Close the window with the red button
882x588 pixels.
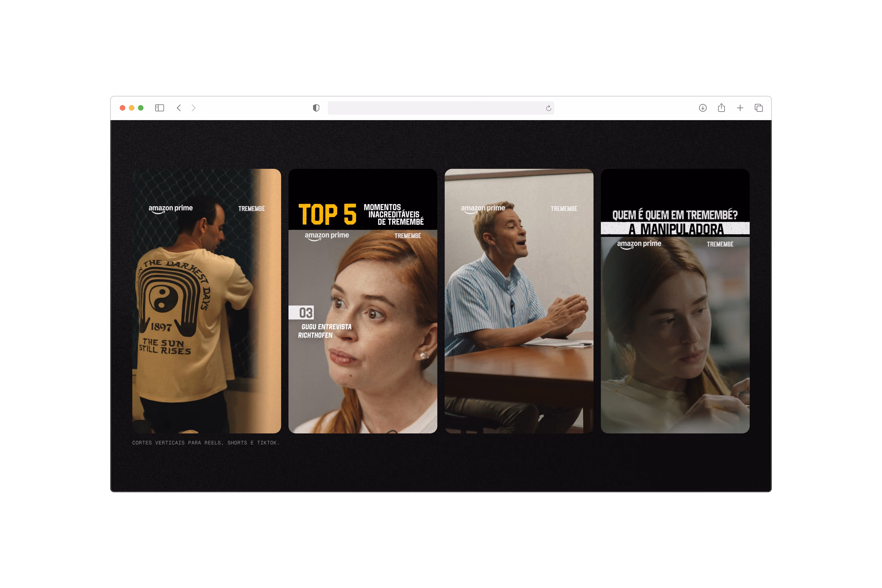point(122,108)
